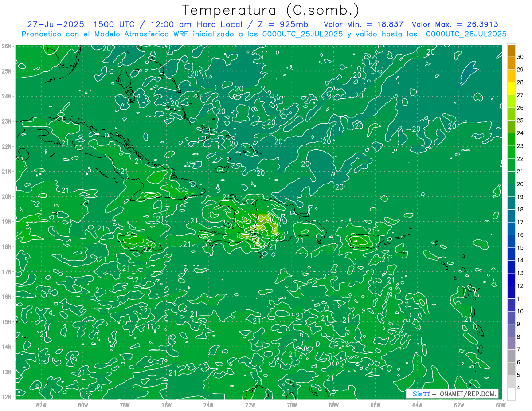Click the "26N" latitude label
Screen dimensions: 532x411
point(6,46)
